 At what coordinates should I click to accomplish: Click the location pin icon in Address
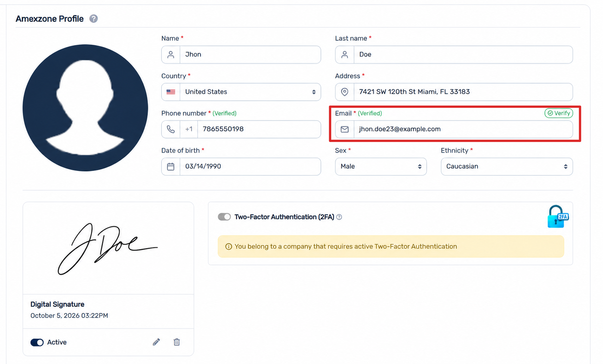click(x=344, y=92)
